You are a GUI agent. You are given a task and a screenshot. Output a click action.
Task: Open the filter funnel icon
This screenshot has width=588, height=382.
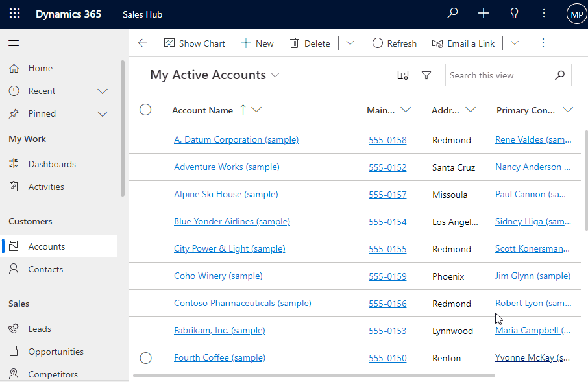pyautogui.click(x=426, y=75)
